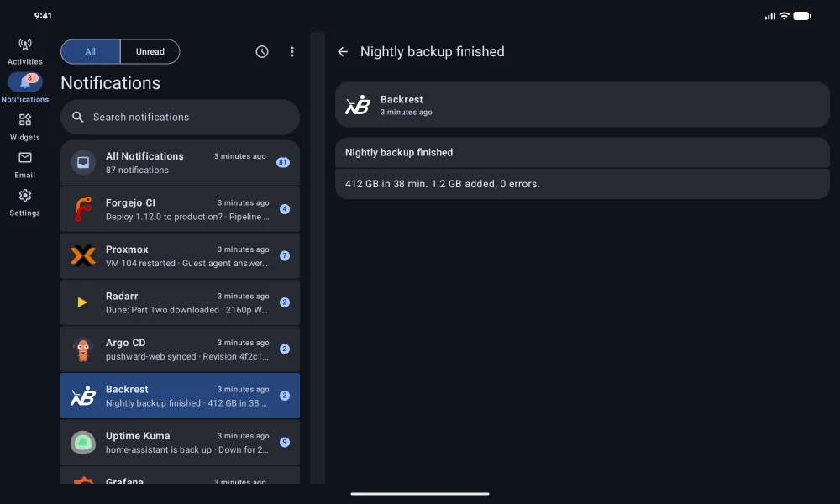Click the 'Nightly backup finished' page heading
The height and width of the screenshot is (504, 840).
[433, 51]
